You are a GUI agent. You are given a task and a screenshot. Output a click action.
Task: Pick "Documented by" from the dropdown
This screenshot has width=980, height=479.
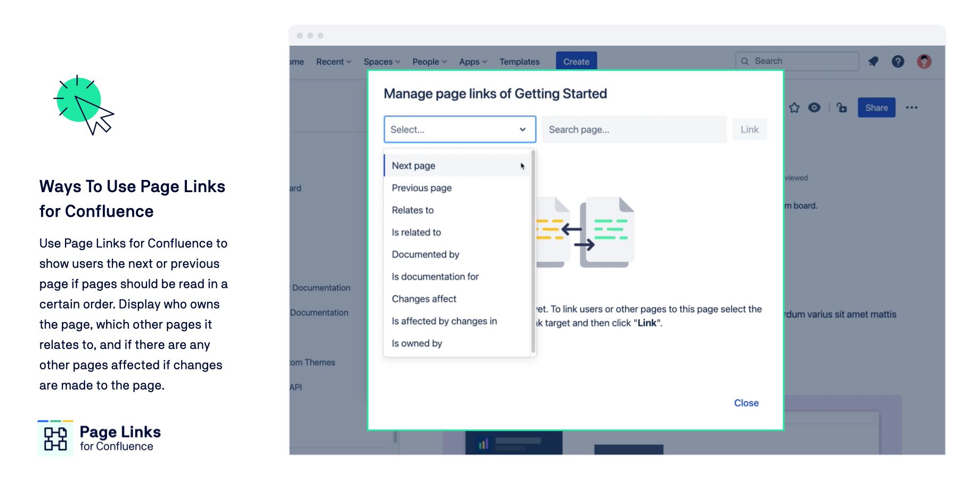point(457,254)
